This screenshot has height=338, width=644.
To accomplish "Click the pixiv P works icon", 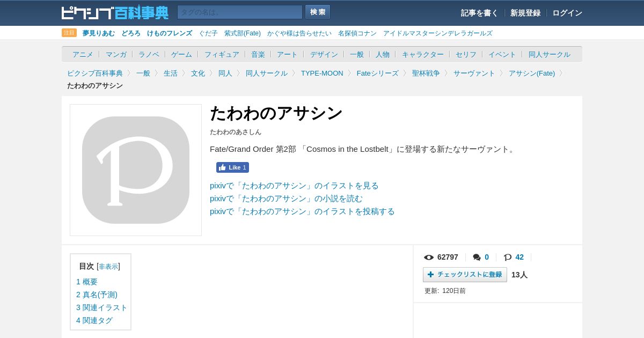I will (x=508, y=257).
